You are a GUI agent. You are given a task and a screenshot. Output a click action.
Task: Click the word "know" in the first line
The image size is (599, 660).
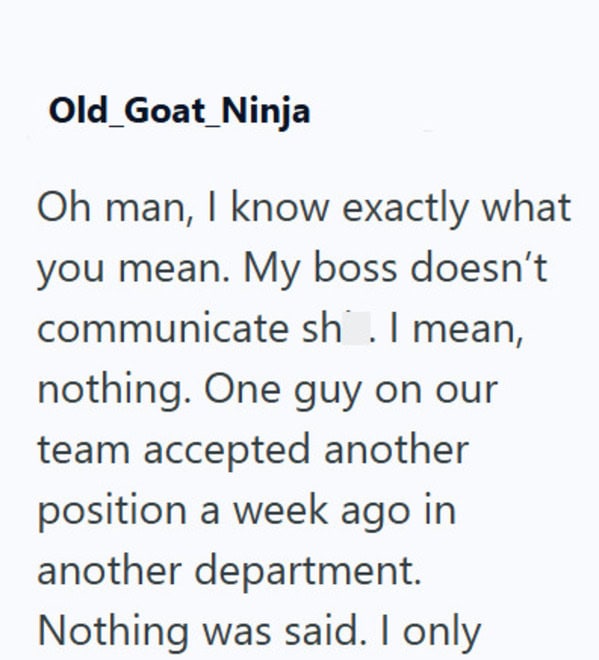(280, 207)
